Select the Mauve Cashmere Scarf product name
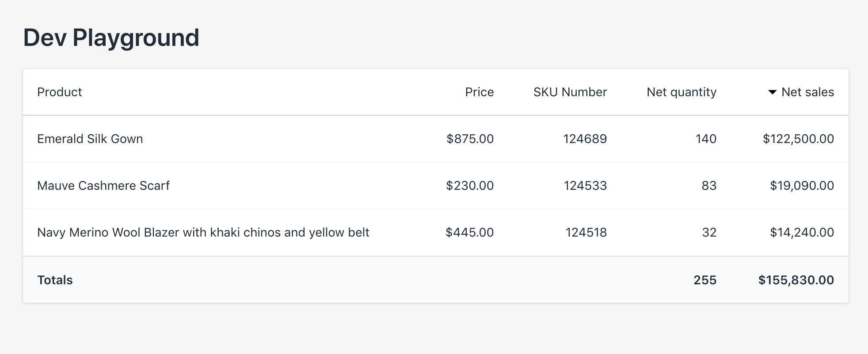The height and width of the screenshot is (354, 868). click(x=103, y=186)
